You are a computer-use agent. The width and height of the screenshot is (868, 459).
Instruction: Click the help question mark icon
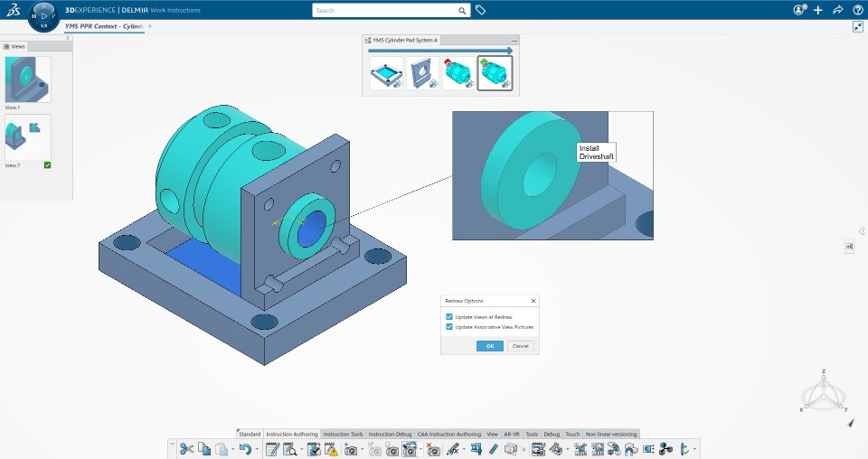[x=857, y=10]
